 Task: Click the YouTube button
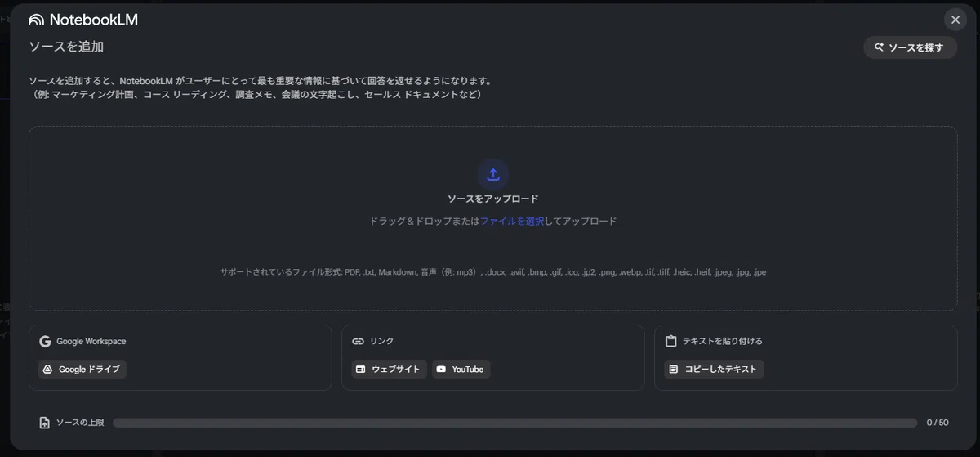point(461,370)
